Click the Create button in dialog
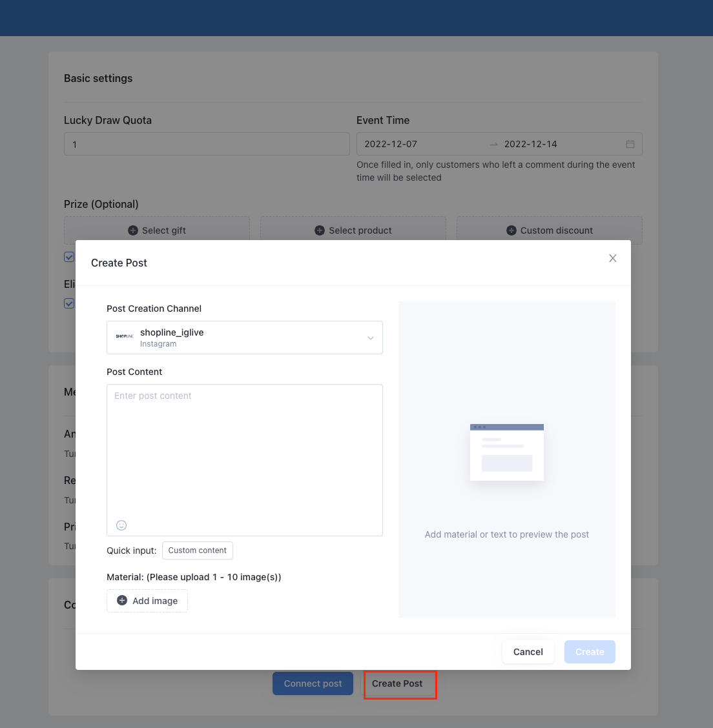Image resolution: width=713 pixels, height=728 pixels. [590, 652]
